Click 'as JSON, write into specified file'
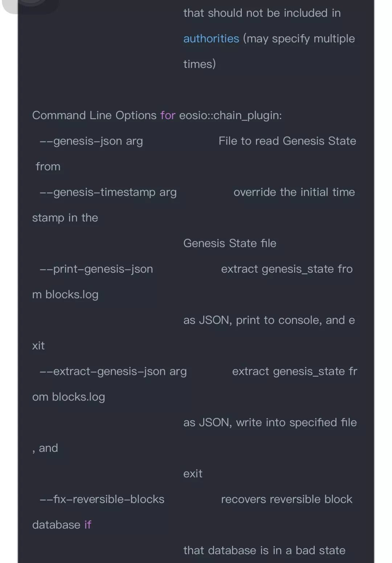Screen dimensions: 392x563 click(270, 422)
